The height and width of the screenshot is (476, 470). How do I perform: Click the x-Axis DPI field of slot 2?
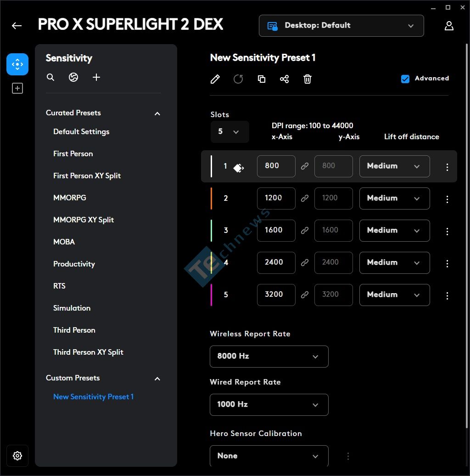(x=276, y=198)
